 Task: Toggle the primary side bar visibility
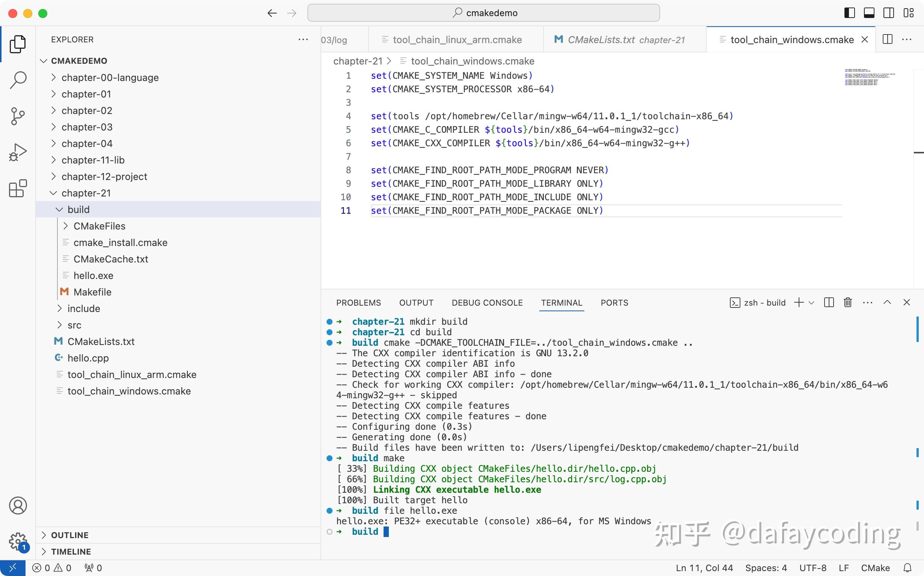(x=849, y=13)
